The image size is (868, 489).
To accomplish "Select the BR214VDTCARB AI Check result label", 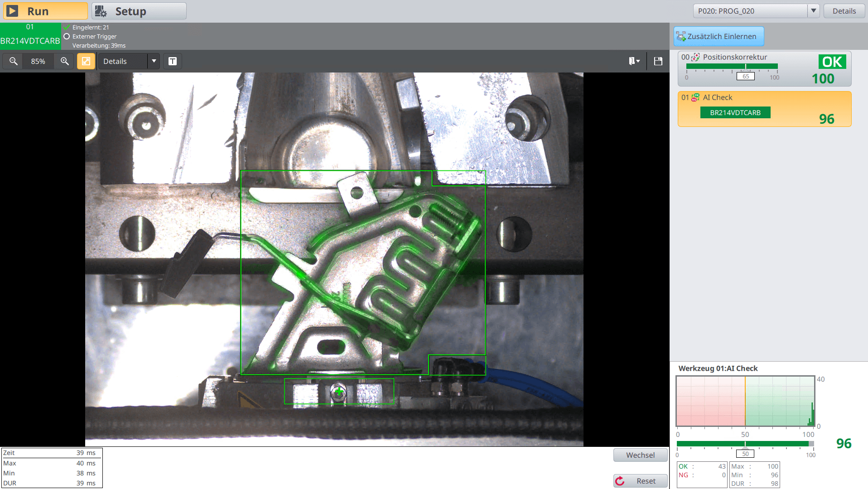I will click(735, 112).
